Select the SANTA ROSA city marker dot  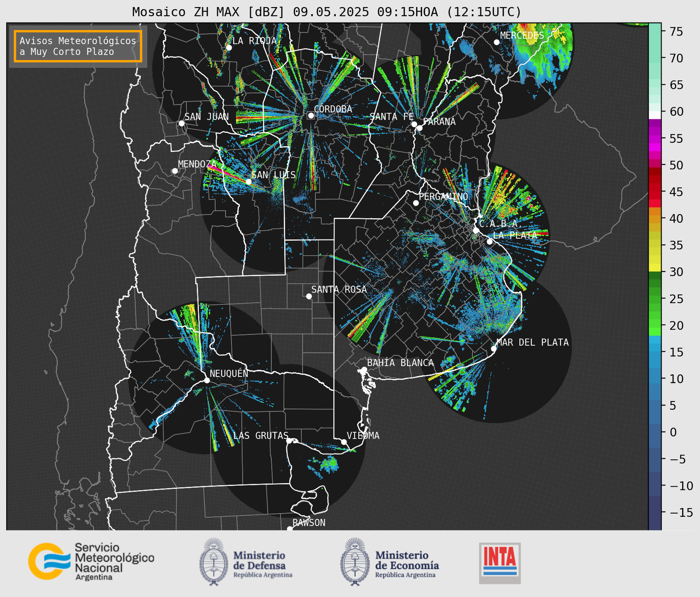309,296
